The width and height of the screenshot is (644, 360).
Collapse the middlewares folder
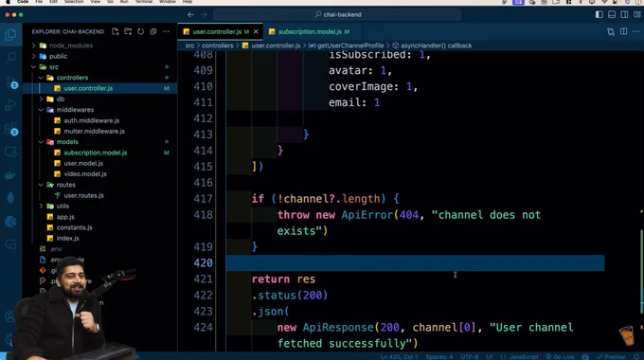pyautogui.click(x=75, y=110)
